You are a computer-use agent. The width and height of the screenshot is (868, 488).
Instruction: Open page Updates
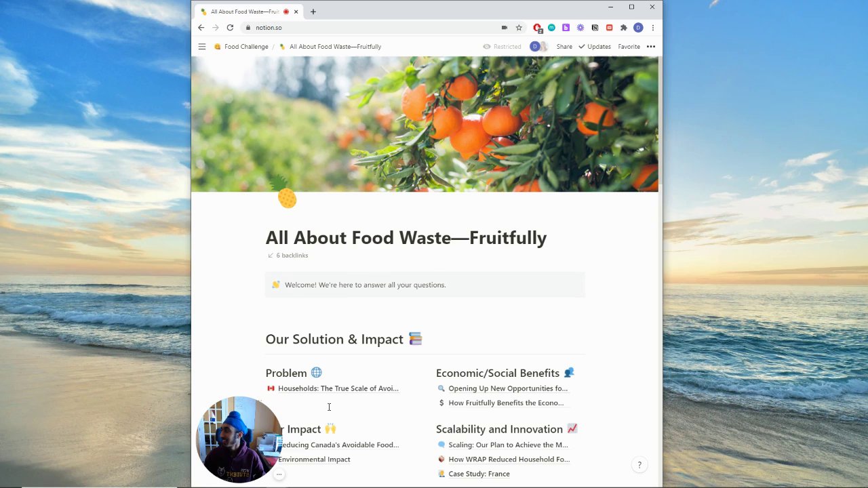click(594, 47)
